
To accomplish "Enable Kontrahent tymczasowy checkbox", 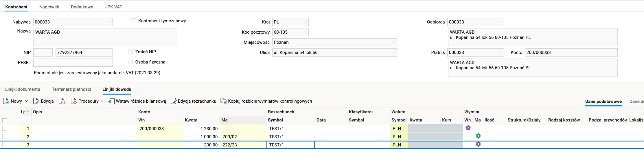I will [133, 21].
